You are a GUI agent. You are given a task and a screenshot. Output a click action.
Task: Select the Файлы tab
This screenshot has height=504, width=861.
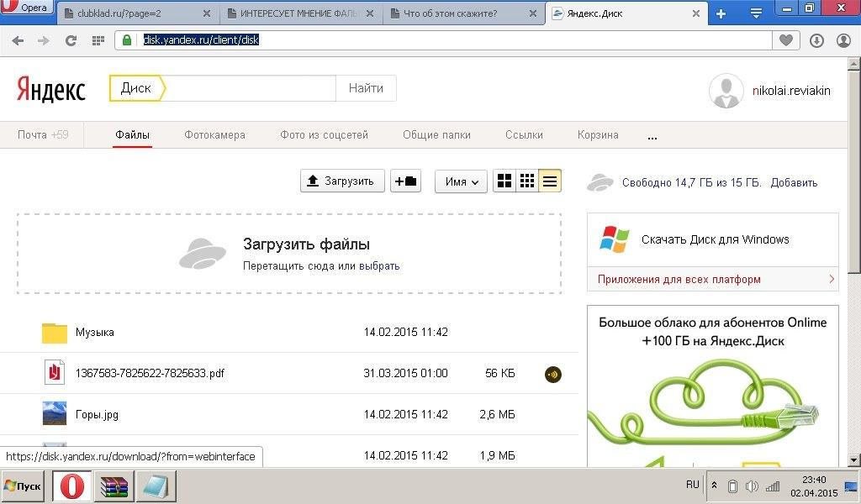point(132,135)
